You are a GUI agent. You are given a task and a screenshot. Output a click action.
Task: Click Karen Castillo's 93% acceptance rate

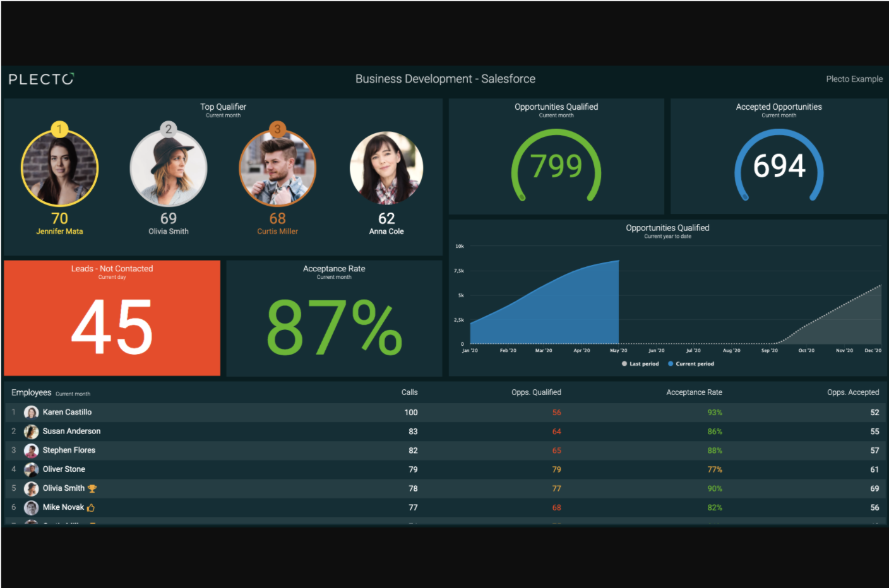[715, 413]
